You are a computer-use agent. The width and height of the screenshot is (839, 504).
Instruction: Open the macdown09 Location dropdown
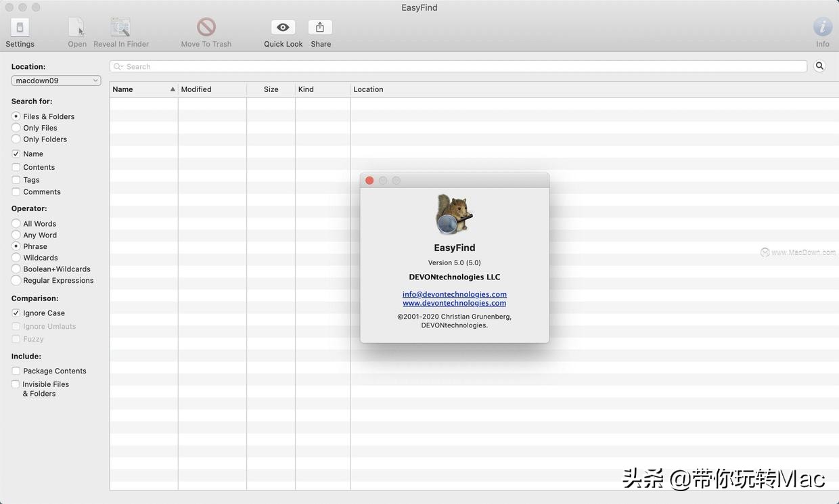pyautogui.click(x=56, y=81)
